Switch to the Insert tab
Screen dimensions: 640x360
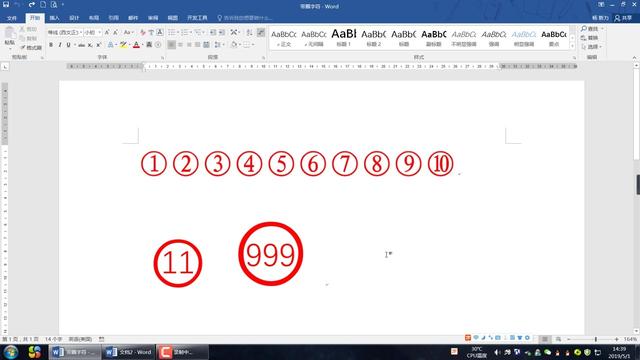(x=54, y=18)
